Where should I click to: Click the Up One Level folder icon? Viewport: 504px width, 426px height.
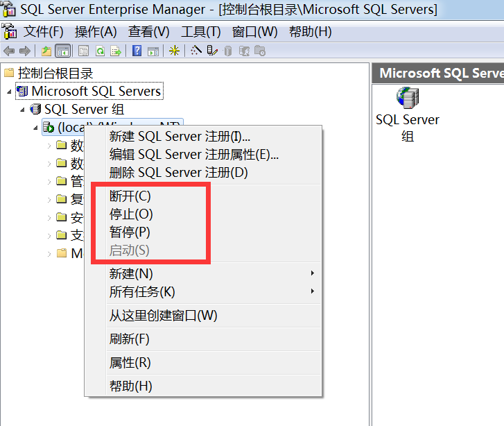click(x=46, y=51)
